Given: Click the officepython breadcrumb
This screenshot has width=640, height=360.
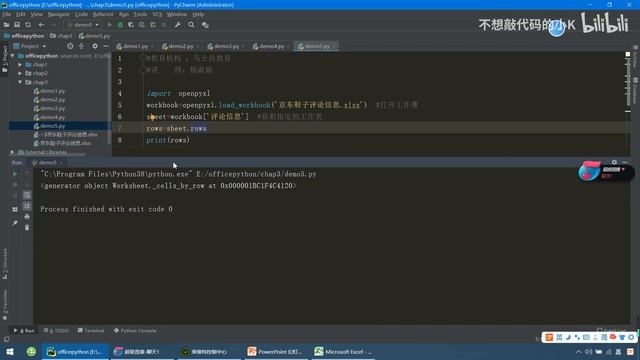Looking at the screenshot, I should pos(24,36).
